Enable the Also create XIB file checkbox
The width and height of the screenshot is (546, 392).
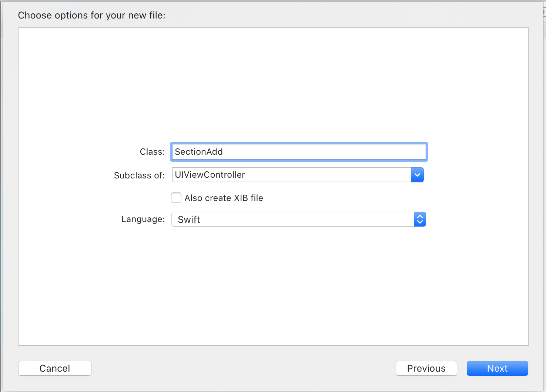tap(176, 198)
